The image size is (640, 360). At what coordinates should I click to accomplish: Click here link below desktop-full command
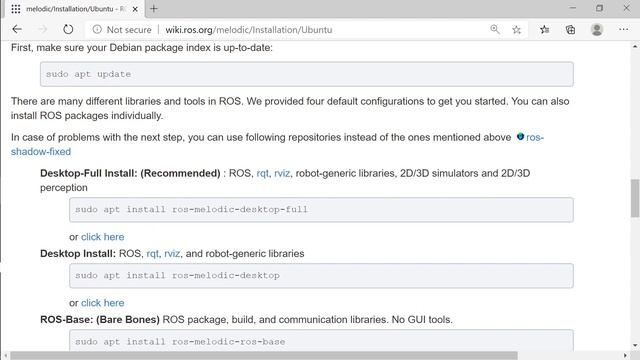pos(102,237)
